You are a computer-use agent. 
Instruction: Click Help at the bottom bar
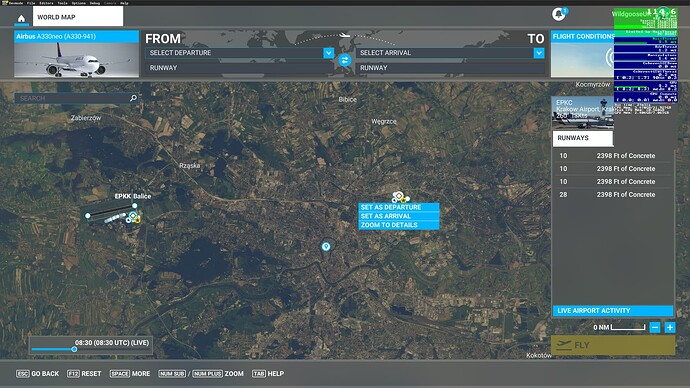tap(268, 373)
